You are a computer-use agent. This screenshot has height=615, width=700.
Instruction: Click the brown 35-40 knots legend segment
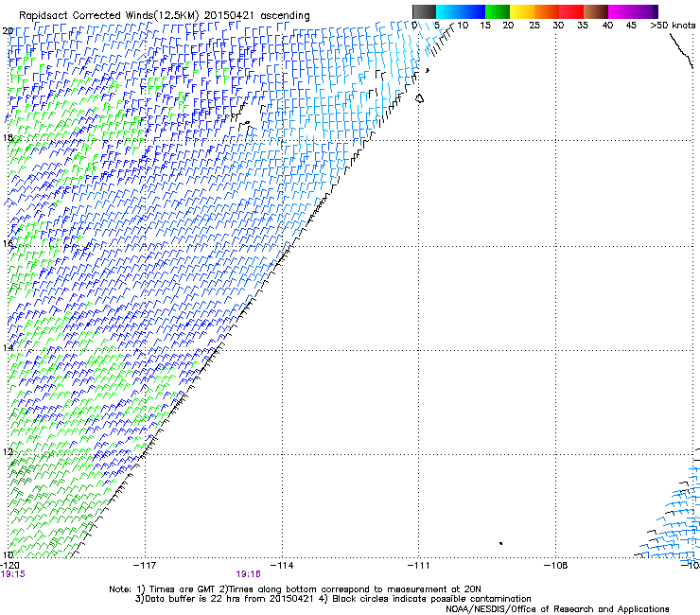(x=596, y=11)
